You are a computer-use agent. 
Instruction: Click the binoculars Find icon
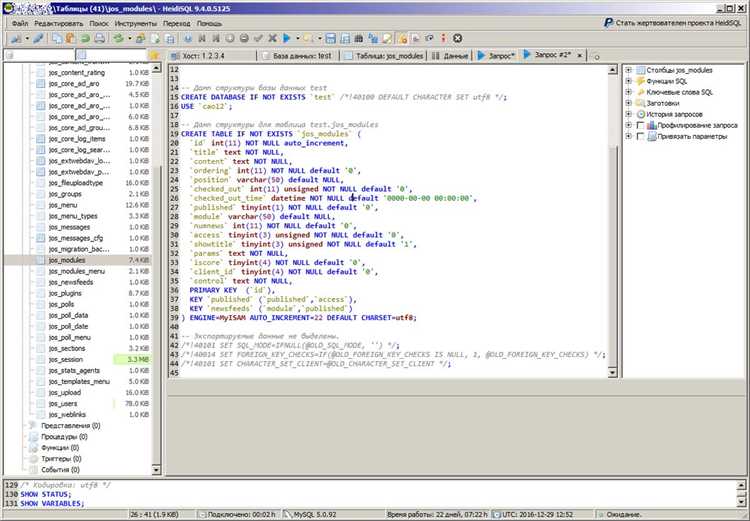(x=359, y=39)
